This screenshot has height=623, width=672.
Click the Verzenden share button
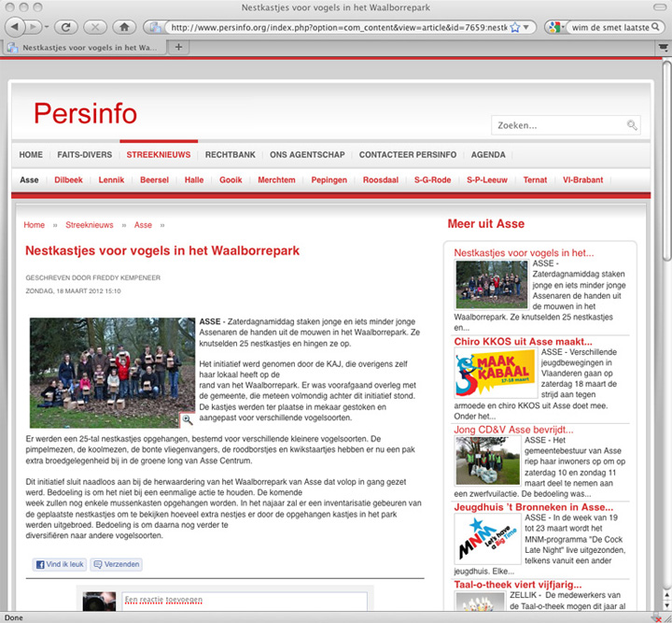pyautogui.click(x=117, y=565)
